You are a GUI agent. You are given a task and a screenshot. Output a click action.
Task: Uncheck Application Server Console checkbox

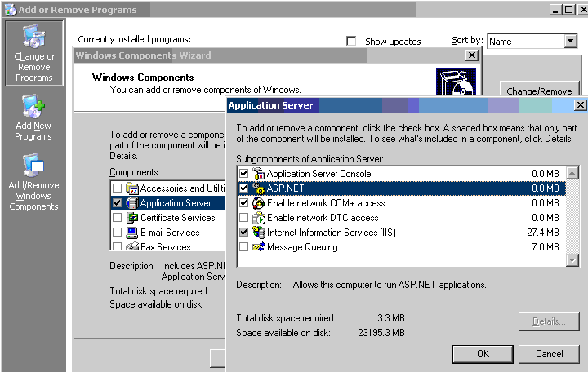(x=243, y=174)
